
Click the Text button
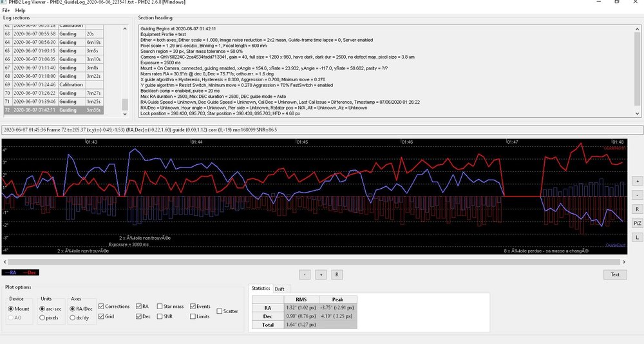click(x=615, y=274)
